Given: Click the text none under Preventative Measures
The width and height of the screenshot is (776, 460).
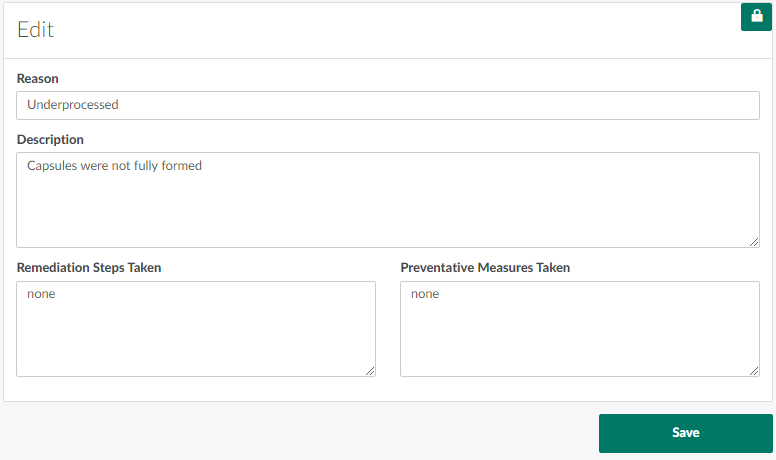Looking at the screenshot, I should pos(425,294).
